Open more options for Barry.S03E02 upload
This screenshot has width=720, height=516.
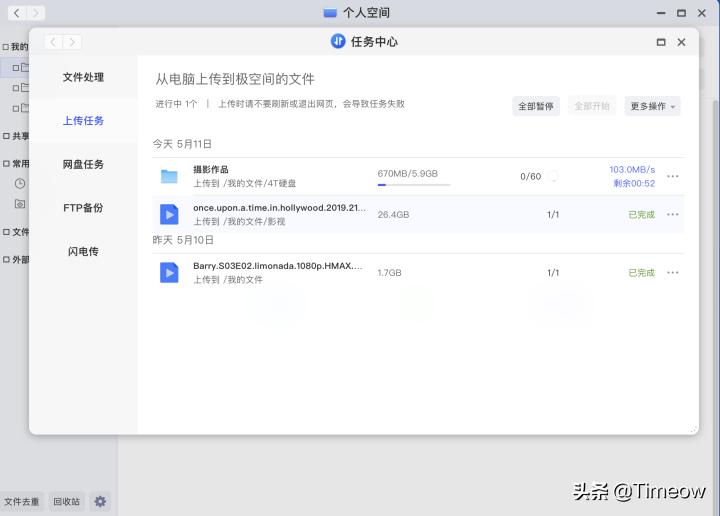tap(673, 273)
